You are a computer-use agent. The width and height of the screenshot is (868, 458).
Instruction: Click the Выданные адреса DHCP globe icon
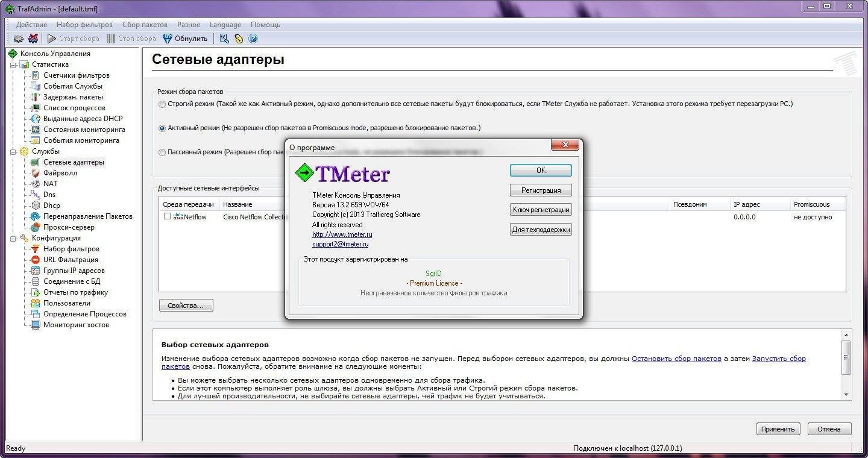point(36,119)
